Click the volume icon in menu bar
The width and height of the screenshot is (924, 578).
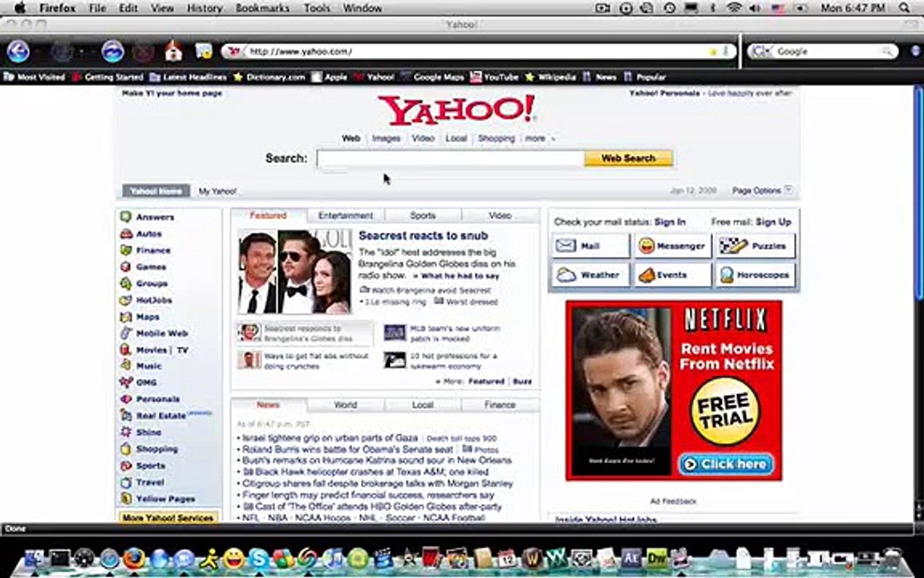[x=755, y=8]
